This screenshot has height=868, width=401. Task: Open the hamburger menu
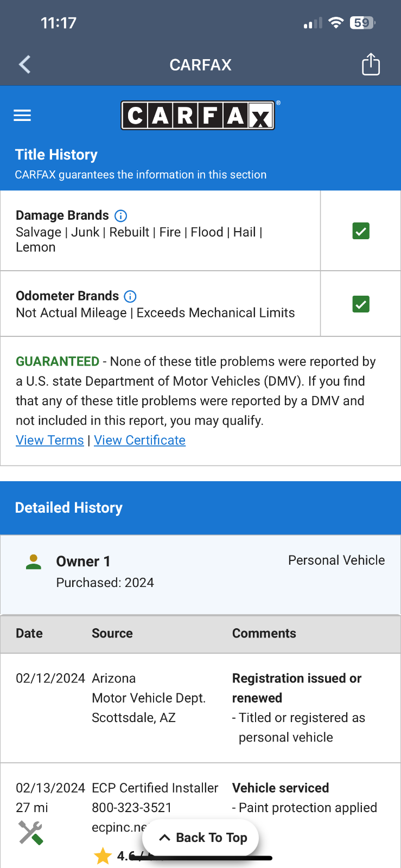pyautogui.click(x=22, y=115)
